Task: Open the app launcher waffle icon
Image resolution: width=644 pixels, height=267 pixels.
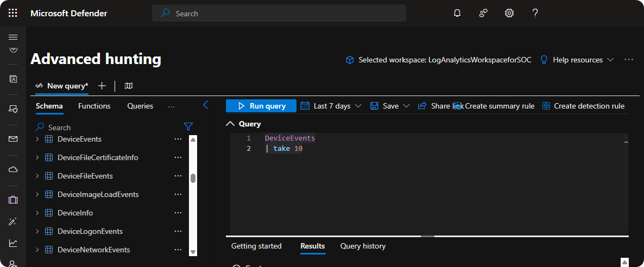Action: (13, 13)
